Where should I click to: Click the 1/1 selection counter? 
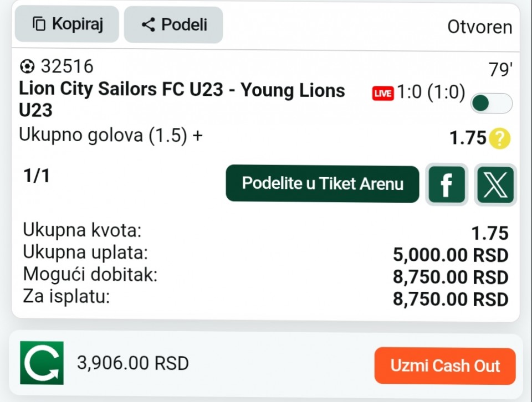coord(37,176)
